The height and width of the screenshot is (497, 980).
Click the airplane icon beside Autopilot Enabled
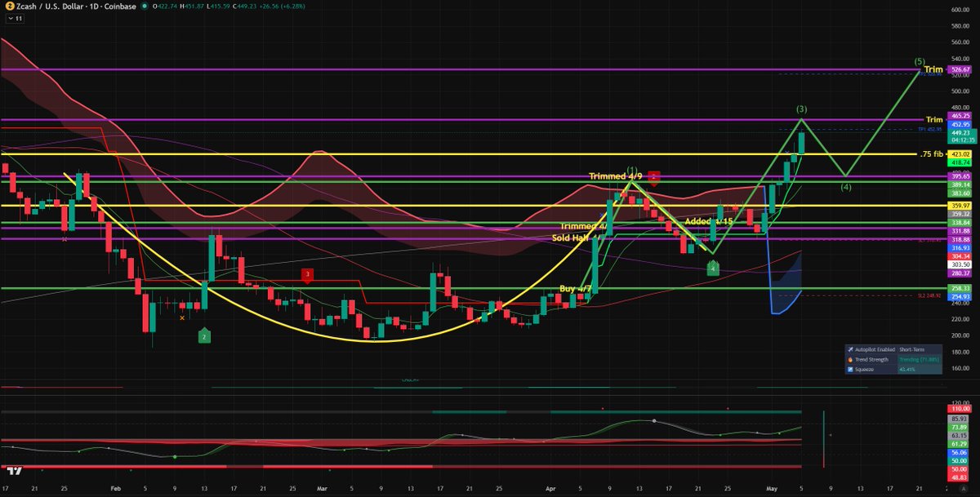[850, 348]
